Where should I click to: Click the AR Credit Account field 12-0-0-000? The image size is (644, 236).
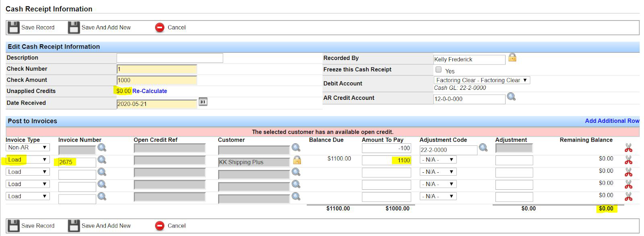click(x=469, y=99)
